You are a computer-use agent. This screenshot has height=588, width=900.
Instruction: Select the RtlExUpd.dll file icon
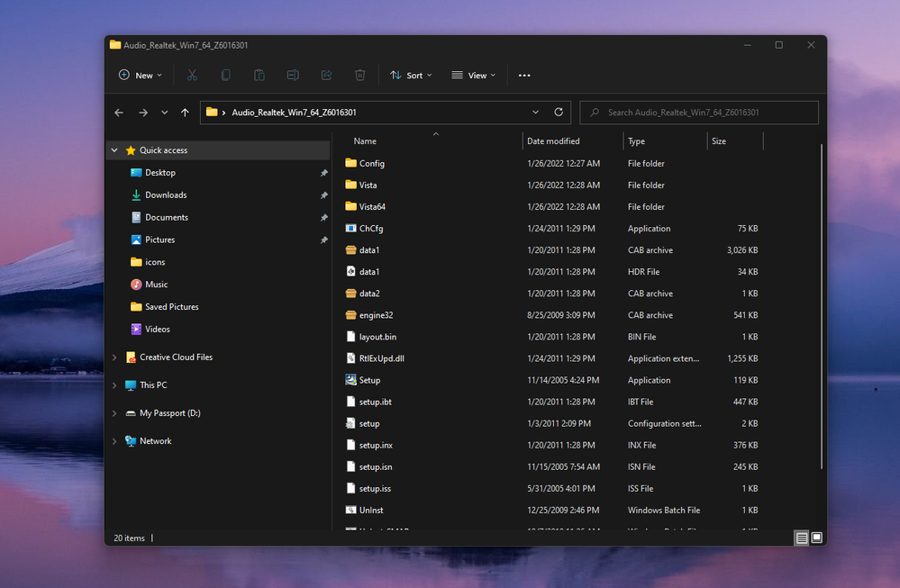pyautogui.click(x=350, y=358)
